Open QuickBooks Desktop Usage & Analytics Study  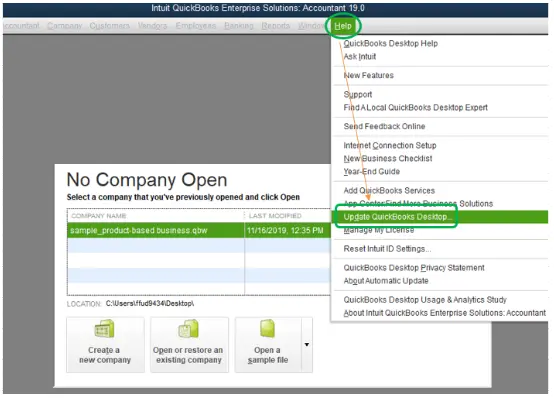tap(425, 300)
